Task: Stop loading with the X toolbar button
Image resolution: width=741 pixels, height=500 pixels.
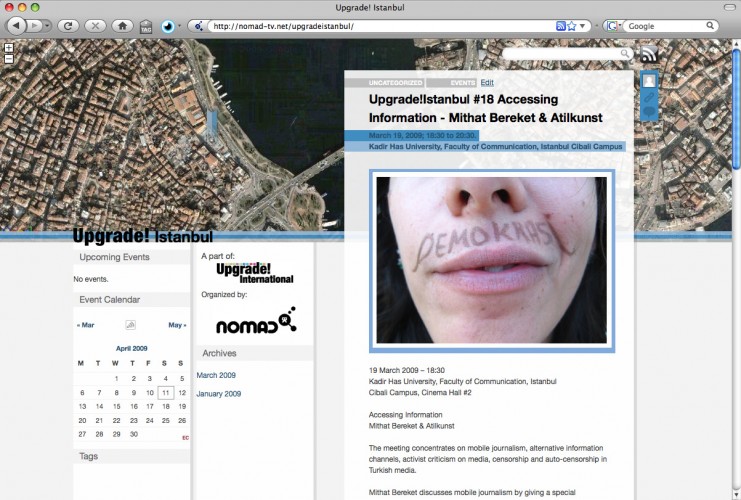Action: [95, 26]
